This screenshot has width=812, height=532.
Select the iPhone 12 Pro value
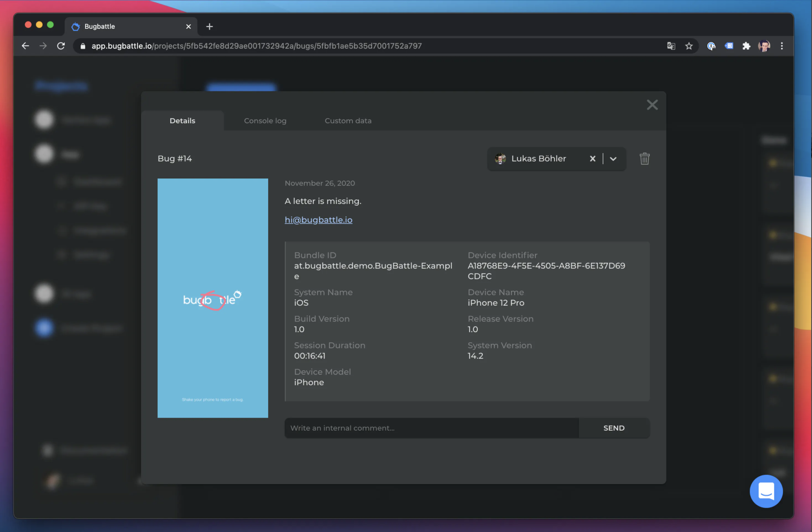click(496, 303)
